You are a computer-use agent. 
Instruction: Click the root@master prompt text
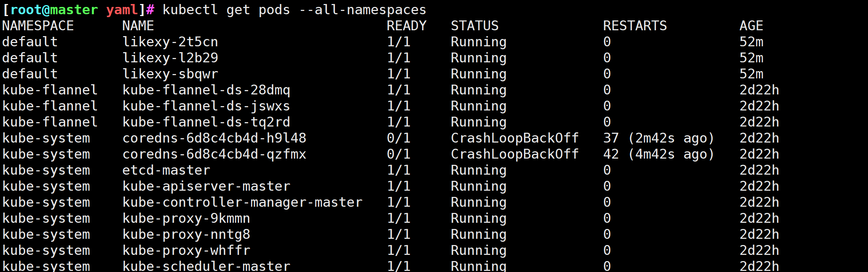click(54, 10)
